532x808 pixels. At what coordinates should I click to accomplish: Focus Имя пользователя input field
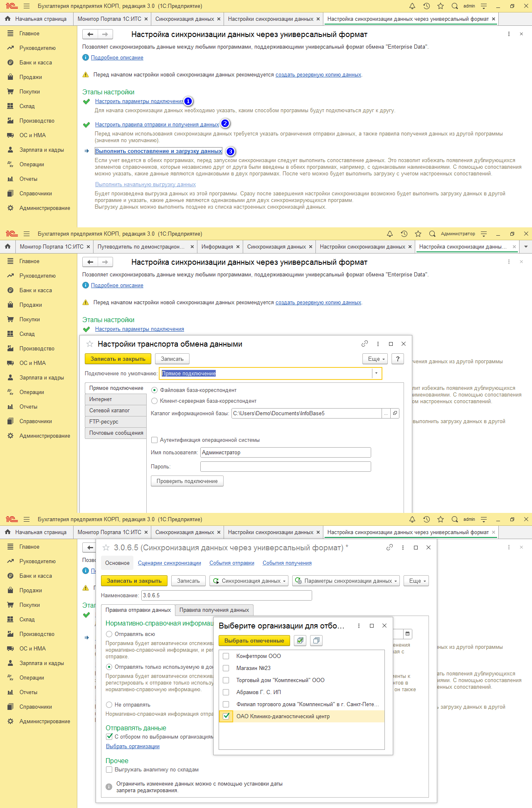[x=286, y=453]
